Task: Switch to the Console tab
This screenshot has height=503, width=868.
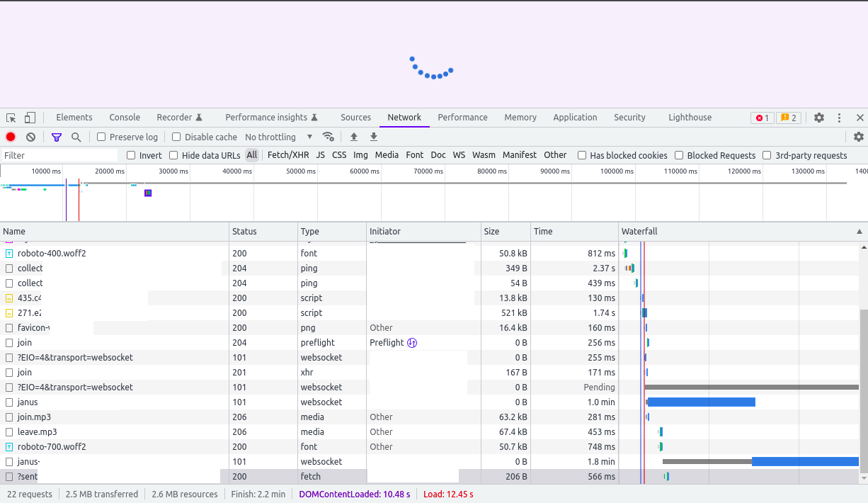Action: click(125, 118)
